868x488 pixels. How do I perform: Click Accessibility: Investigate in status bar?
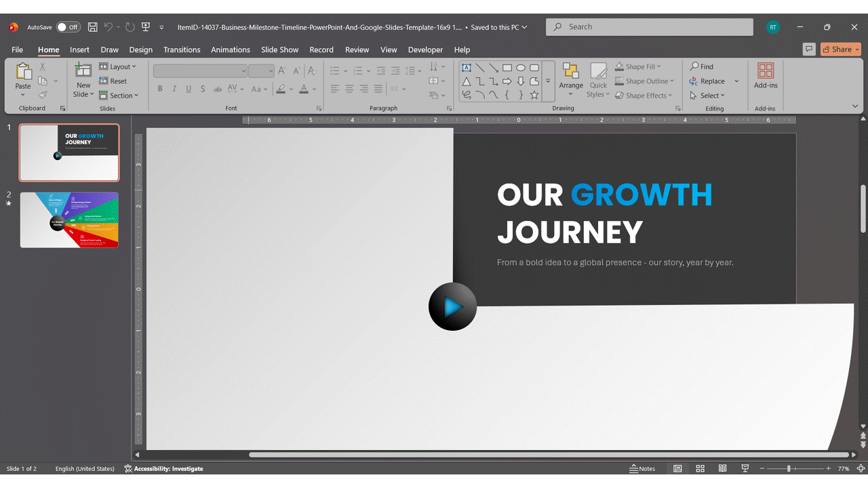coord(163,468)
